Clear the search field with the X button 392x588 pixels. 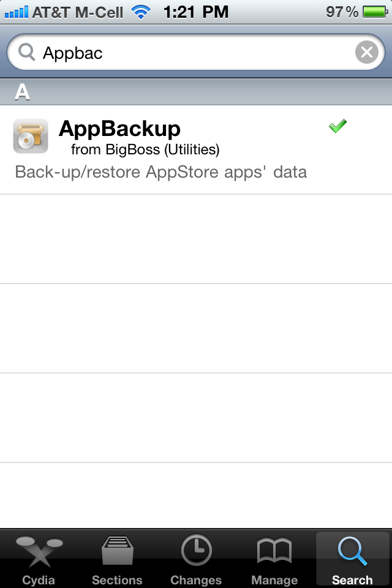(366, 52)
